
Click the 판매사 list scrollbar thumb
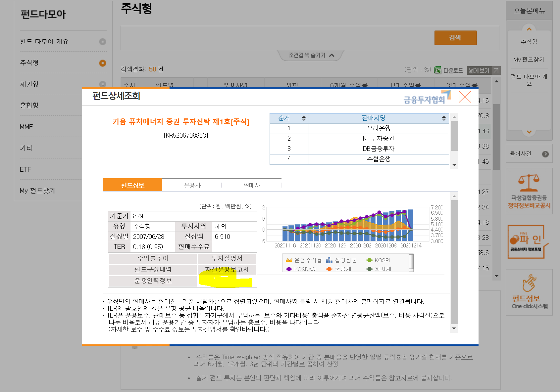coord(454,136)
